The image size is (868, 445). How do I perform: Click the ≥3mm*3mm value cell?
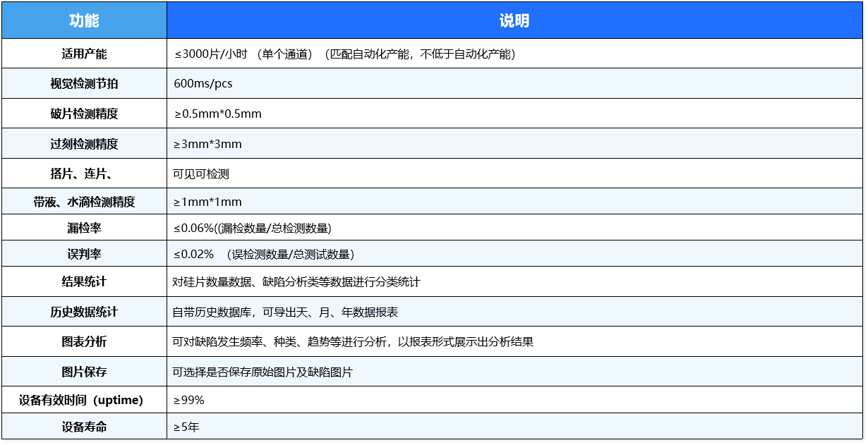pos(208,144)
